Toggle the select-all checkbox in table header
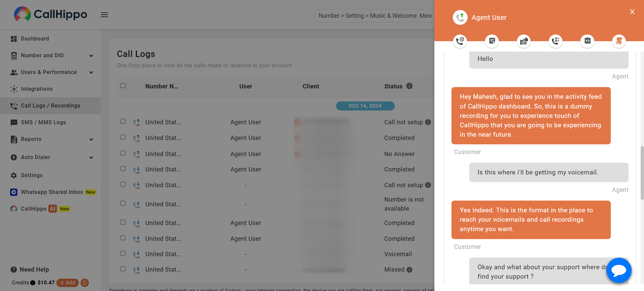Image resolution: width=644 pixels, height=291 pixels. [x=123, y=86]
